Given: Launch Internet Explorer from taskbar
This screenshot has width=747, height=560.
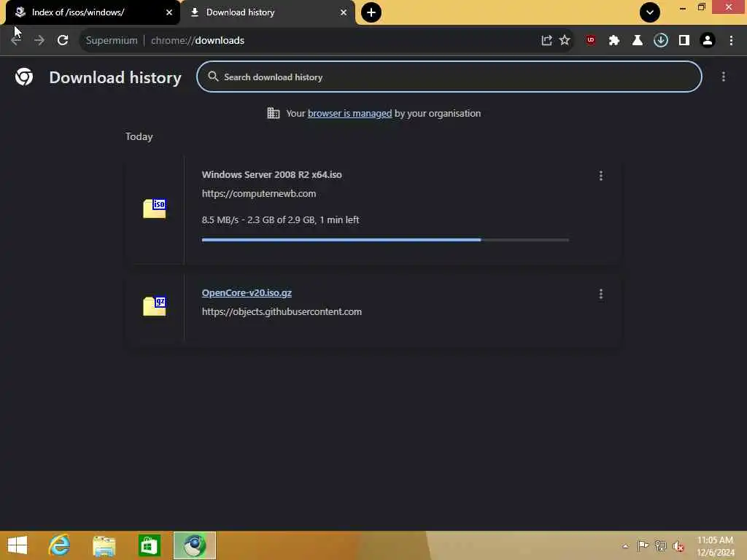Looking at the screenshot, I should 60,545.
